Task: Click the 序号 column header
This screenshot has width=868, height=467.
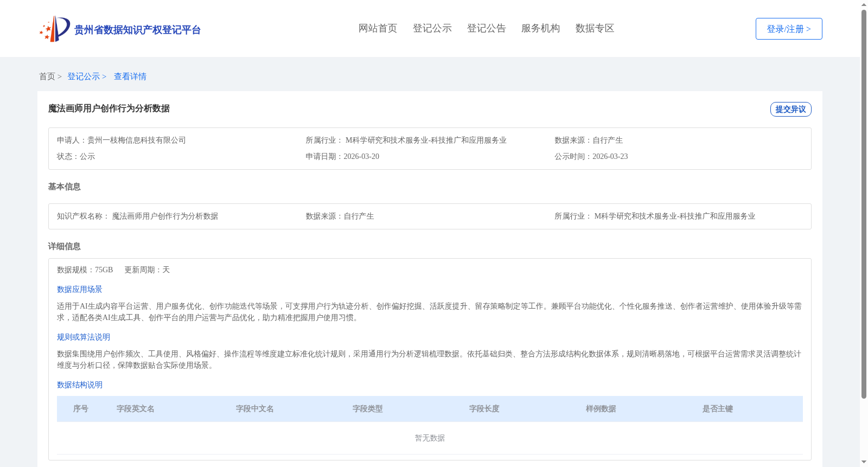Action: pyautogui.click(x=81, y=409)
